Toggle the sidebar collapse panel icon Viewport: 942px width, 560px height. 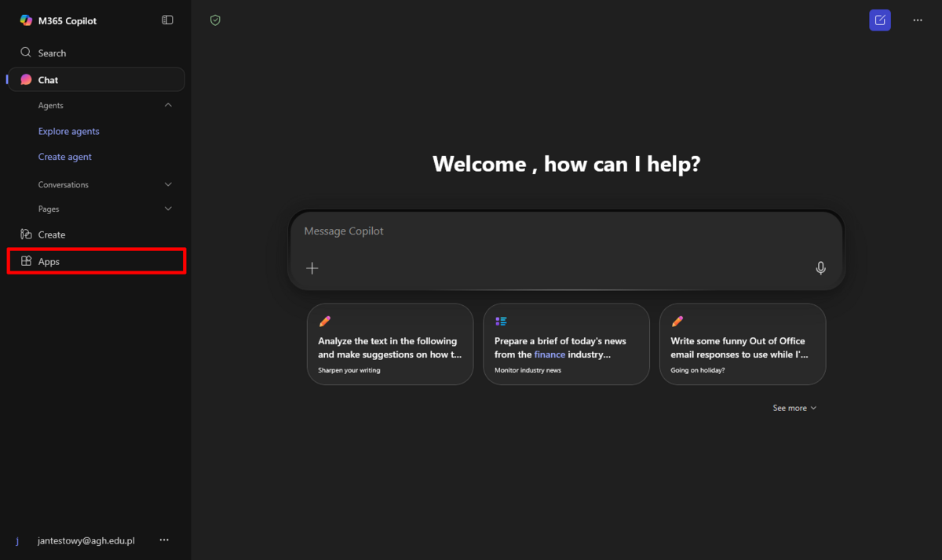click(x=167, y=20)
